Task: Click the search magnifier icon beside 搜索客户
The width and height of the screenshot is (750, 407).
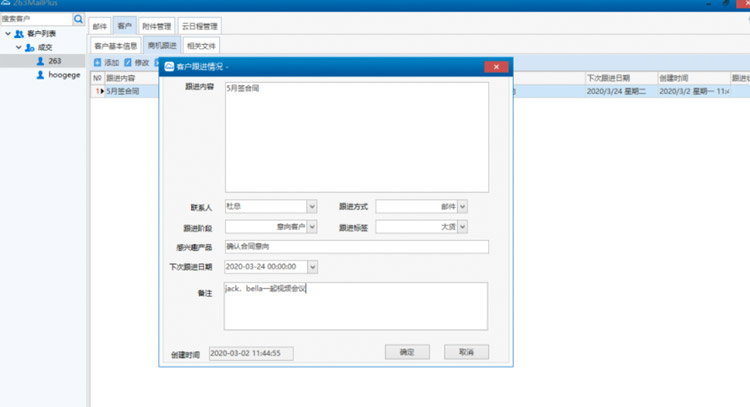Action: tap(79, 19)
